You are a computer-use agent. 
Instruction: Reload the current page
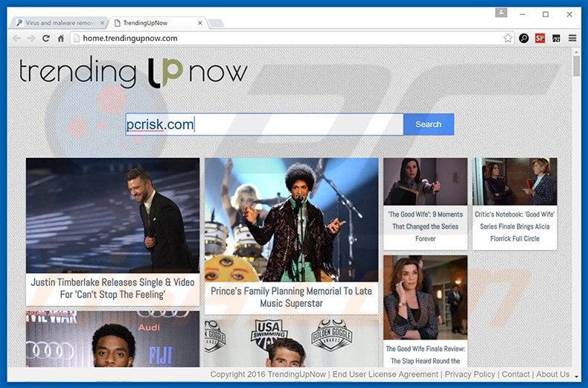[x=46, y=38]
